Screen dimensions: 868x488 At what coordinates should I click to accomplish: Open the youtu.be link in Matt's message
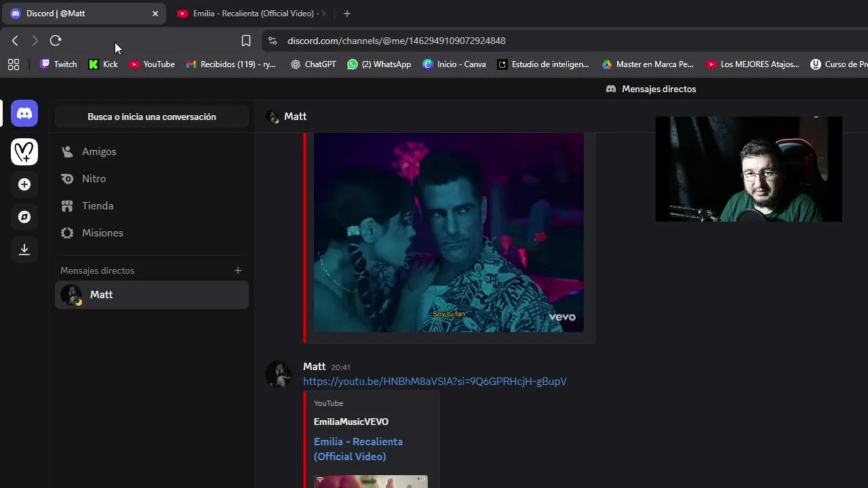(435, 382)
